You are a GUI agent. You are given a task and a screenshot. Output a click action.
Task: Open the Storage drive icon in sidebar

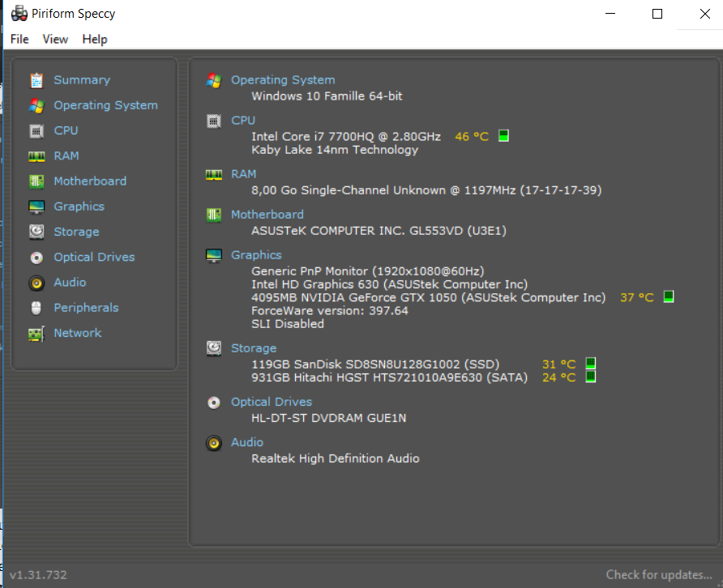click(36, 232)
